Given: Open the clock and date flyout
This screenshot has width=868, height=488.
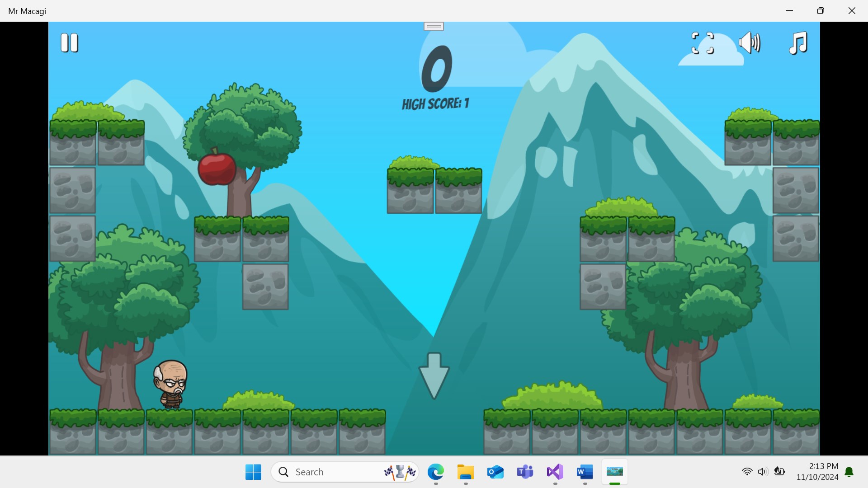Looking at the screenshot, I should click(x=817, y=472).
